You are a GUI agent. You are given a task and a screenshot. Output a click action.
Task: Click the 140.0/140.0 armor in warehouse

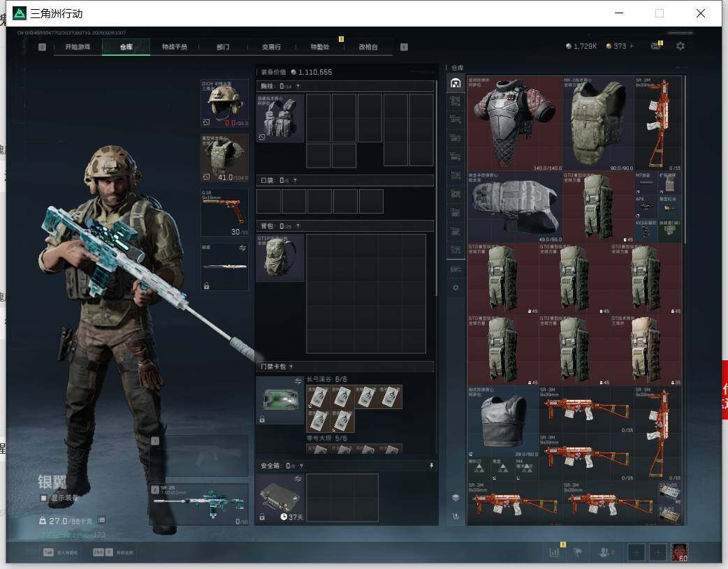click(x=515, y=124)
